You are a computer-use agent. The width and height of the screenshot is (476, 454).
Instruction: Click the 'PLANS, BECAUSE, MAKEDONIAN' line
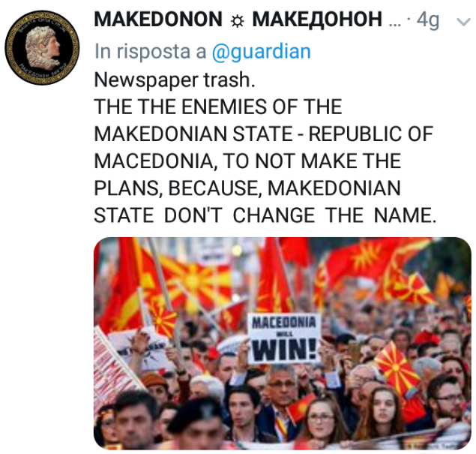[x=247, y=188]
